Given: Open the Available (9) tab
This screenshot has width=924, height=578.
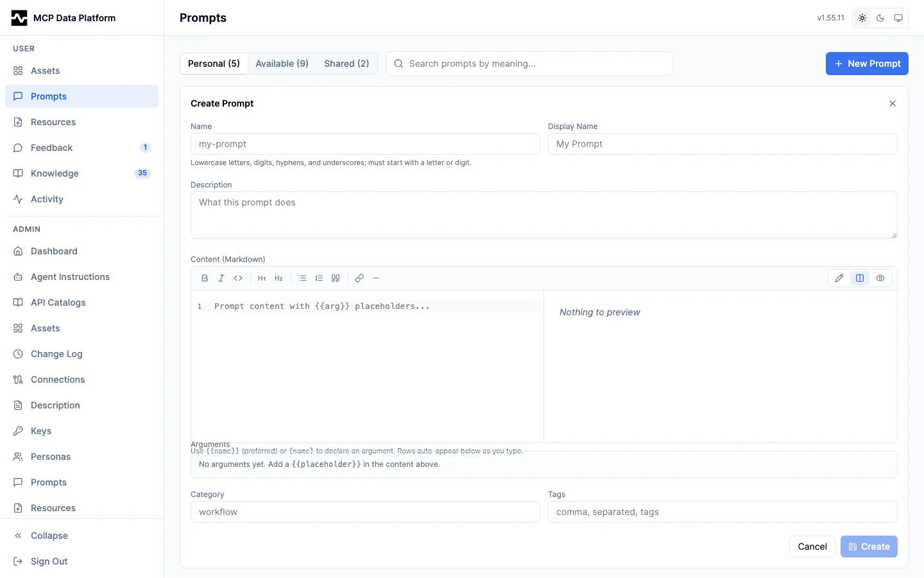Looking at the screenshot, I should tap(282, 64).
